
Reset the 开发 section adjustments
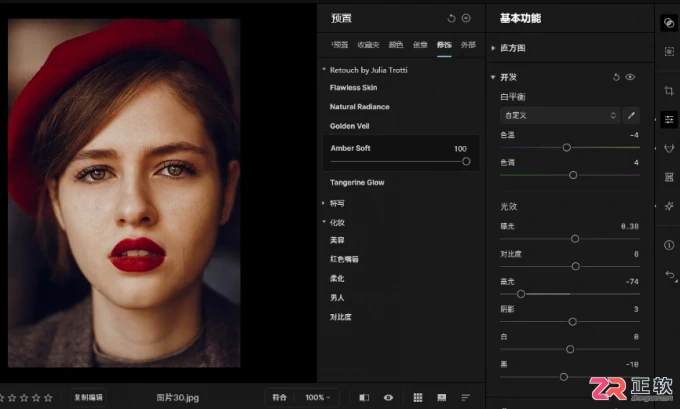(x=616, y=77)
